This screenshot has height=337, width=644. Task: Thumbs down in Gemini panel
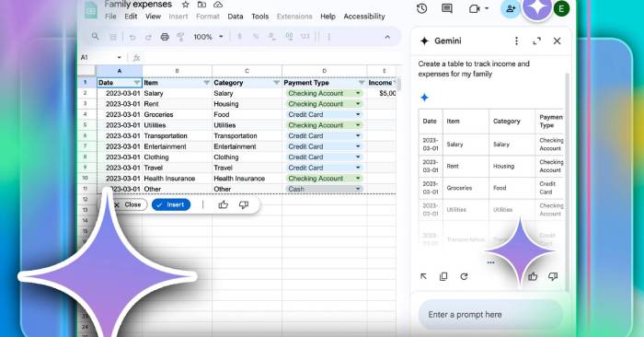(x=553, y=276)
